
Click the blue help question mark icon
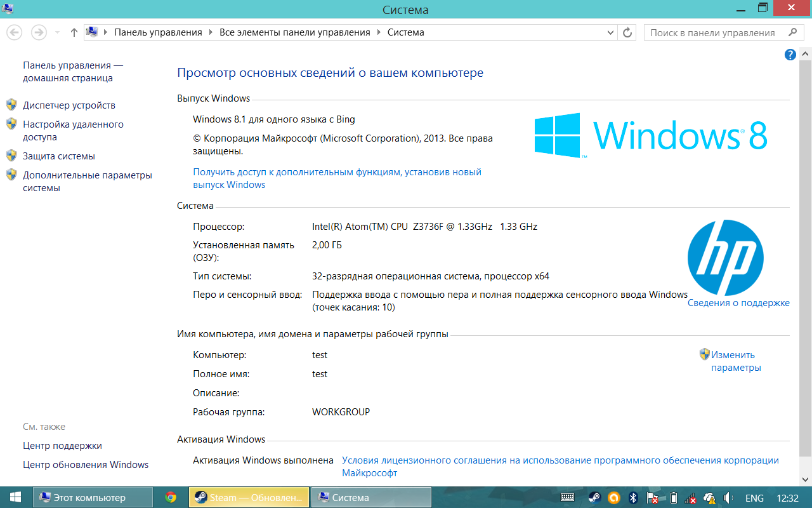[790, 55]
